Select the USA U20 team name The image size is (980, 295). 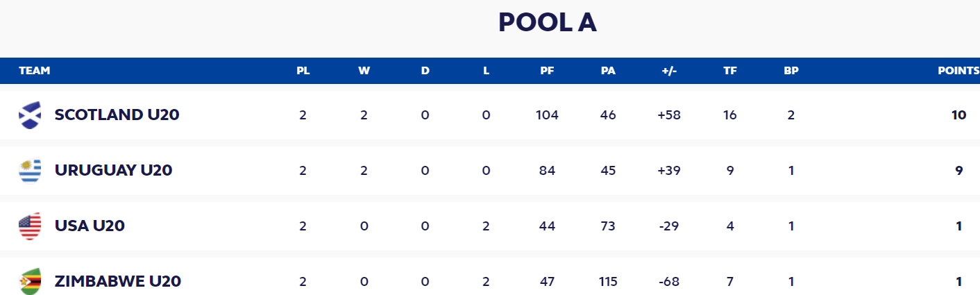click(x=90, y=226)
